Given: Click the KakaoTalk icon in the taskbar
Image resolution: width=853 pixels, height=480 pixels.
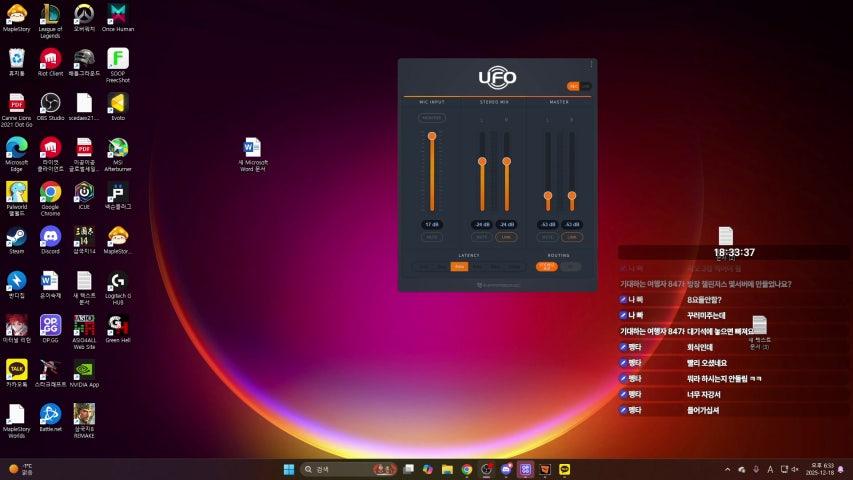Looking at the screenshot, I should pos(565,469).
